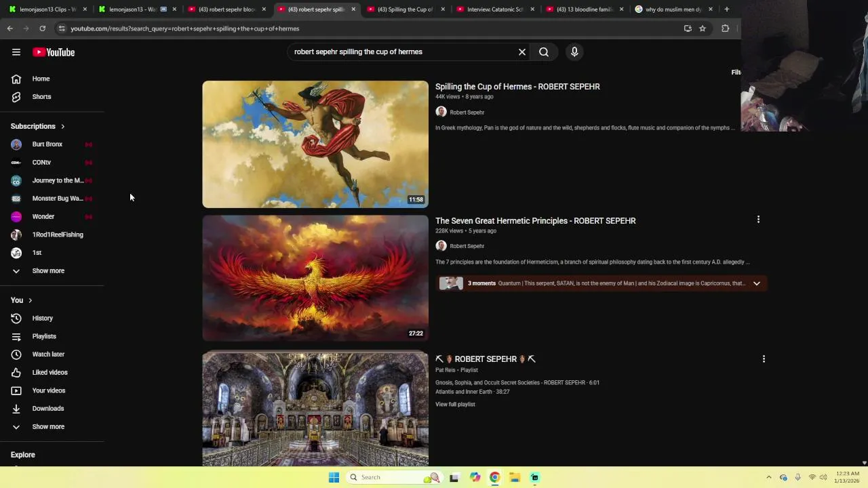
Task: Switch to Interview: Catatonic Sch tab
Action: [495, 9]
